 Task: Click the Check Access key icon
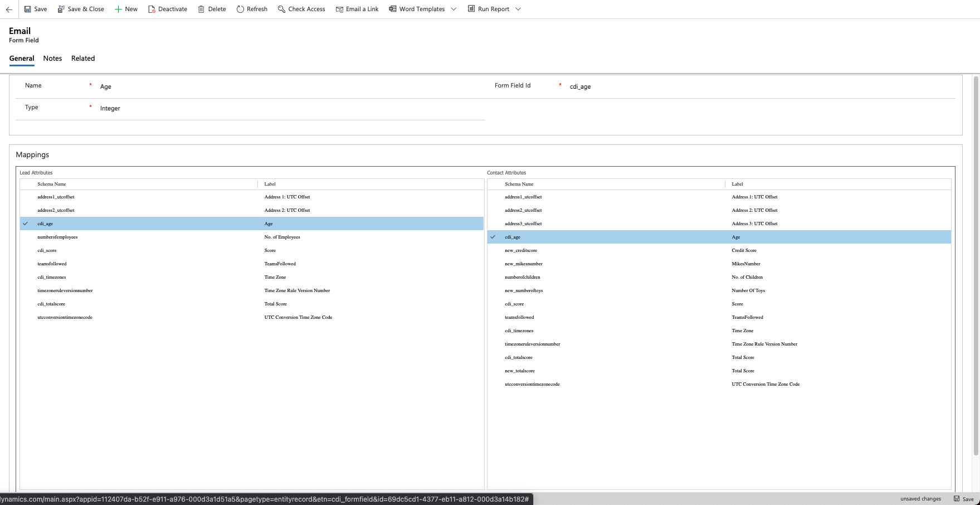pos(281,9)
